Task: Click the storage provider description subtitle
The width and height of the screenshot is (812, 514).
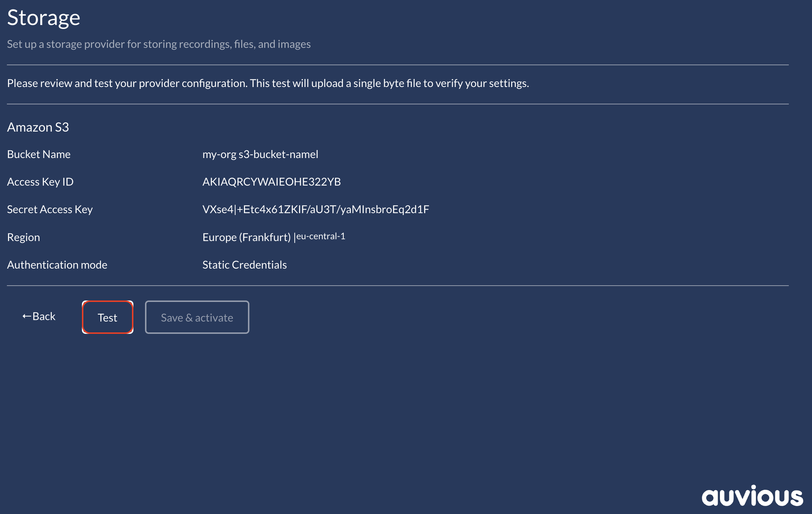Action: 158,44
